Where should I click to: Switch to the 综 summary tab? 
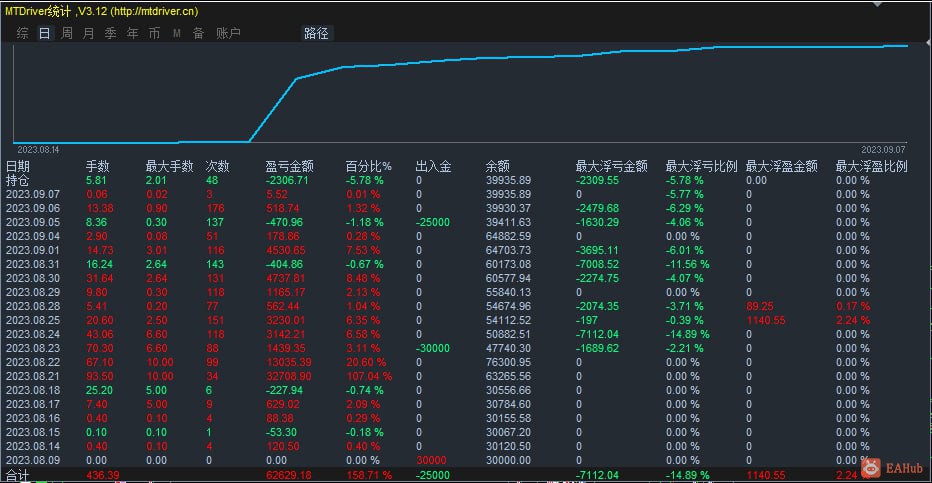[x=23, y=33]
